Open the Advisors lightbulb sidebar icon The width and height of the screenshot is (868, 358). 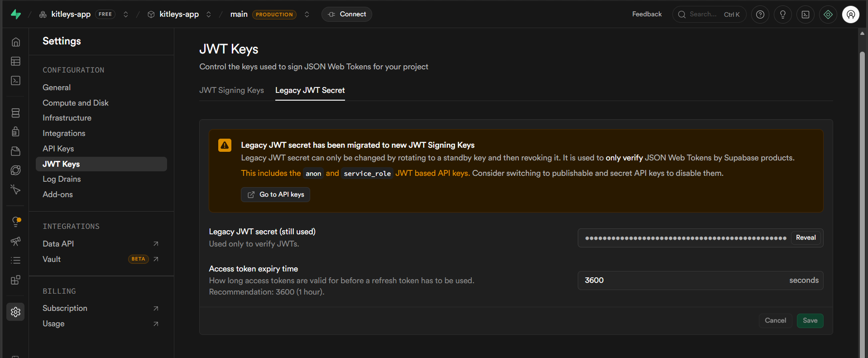click(16, 222)
